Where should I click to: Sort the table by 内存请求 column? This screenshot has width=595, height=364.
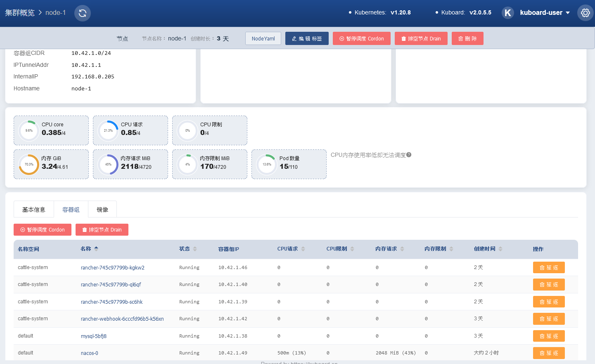click(402, 249)
